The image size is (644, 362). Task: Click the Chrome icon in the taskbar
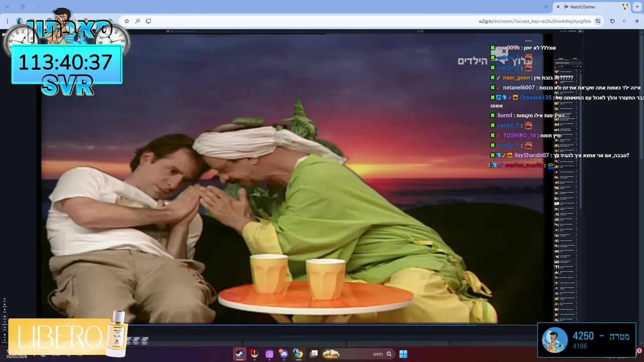point(298,354)
